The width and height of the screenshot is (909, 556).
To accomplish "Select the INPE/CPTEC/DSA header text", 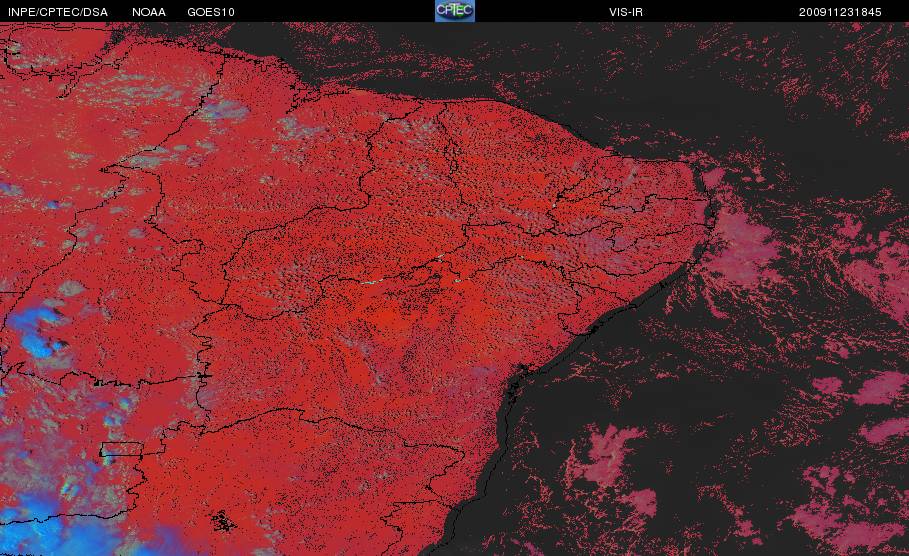I will pos(58,12).
